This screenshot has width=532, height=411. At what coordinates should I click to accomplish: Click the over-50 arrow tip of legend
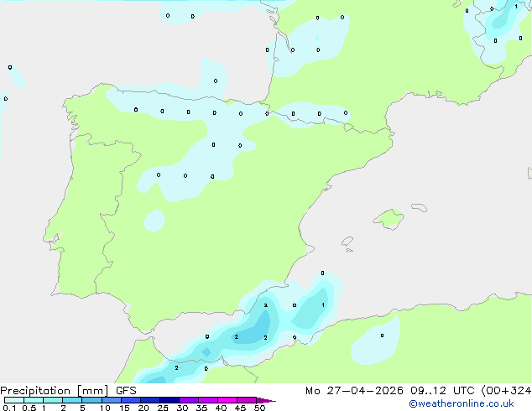pyautogui.click(x=266, y=400)
